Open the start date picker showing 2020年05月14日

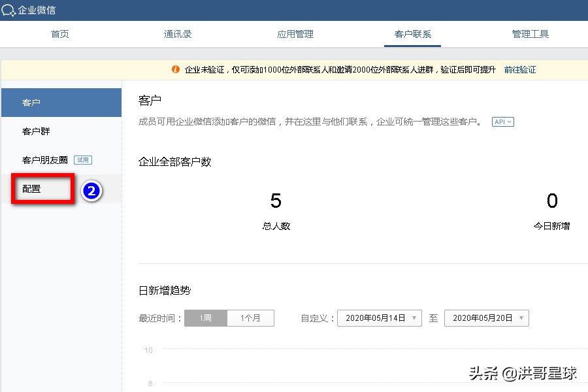pyautogui.click(x=379, y=318)
